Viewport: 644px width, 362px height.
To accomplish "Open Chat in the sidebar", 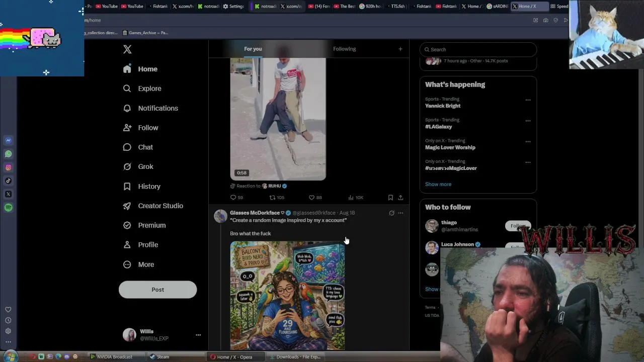I will pos(138,147).
